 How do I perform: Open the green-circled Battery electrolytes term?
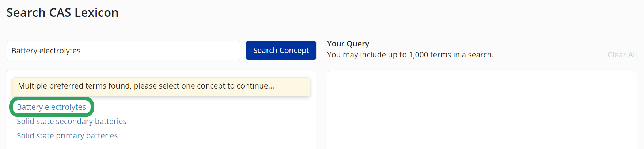[52, 107]
